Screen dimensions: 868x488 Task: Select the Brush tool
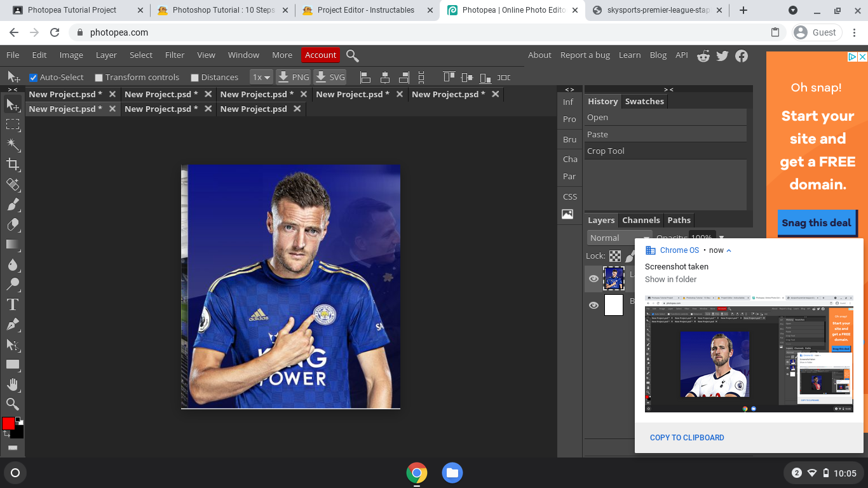tap(12, 205)
